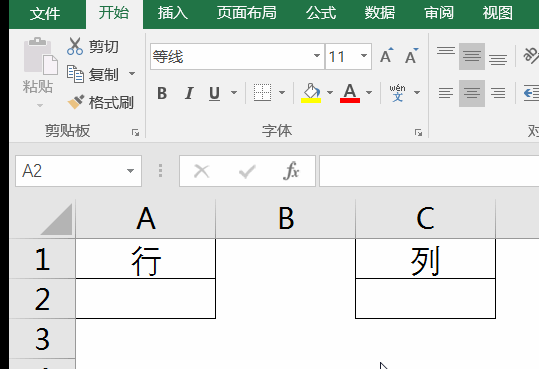Select the Format Painter (格式刷) brush
The width and height of the screenshot is (539, 369).
tap(100, 102)
